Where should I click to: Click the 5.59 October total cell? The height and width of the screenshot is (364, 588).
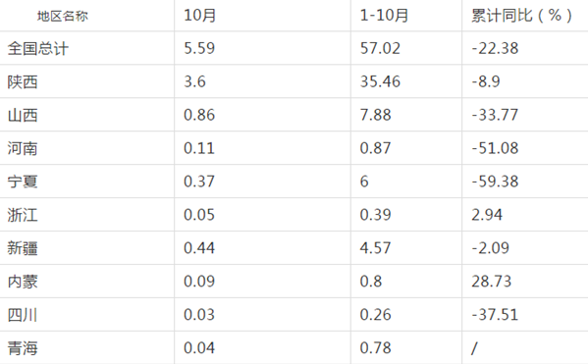(199, 48)
